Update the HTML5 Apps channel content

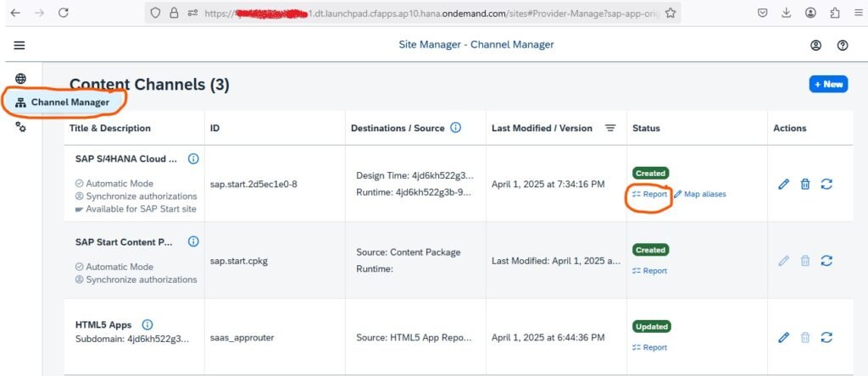(x=826, y=337)
